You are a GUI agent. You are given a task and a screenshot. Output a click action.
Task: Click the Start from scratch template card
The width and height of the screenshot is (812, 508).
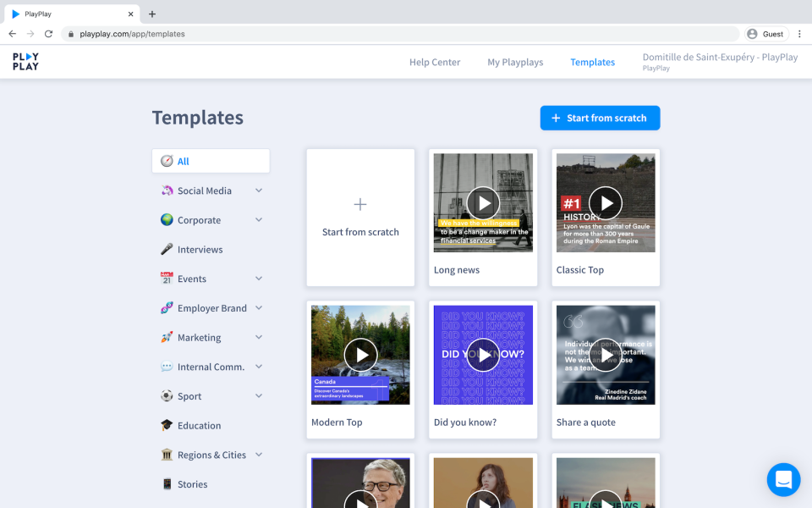pyautogui.click(x=360, y=218)
